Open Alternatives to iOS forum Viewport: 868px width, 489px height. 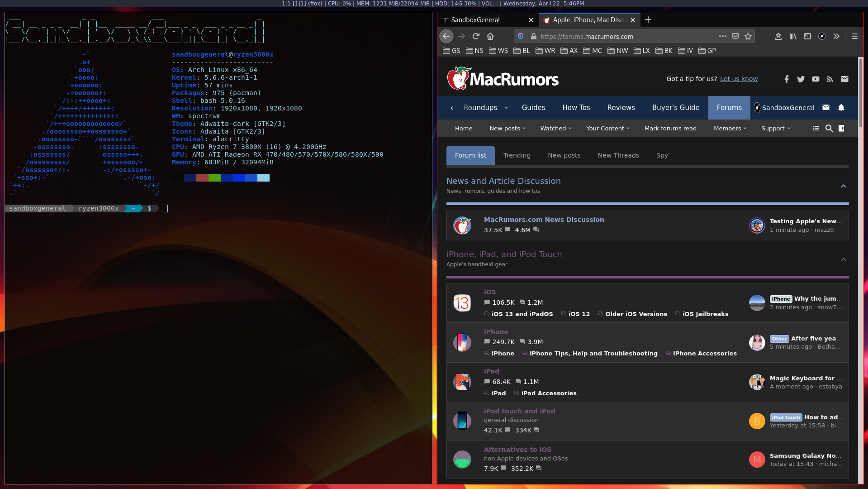coord(517,450)
